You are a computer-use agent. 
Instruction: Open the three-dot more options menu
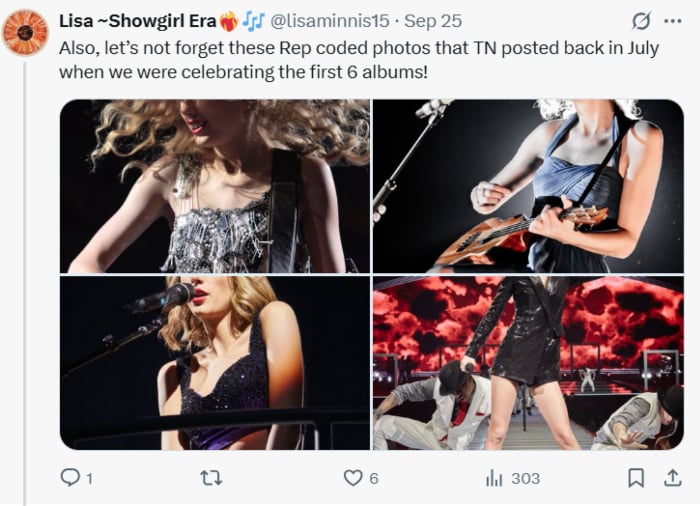pyautogui.click(x=672, y=21)
